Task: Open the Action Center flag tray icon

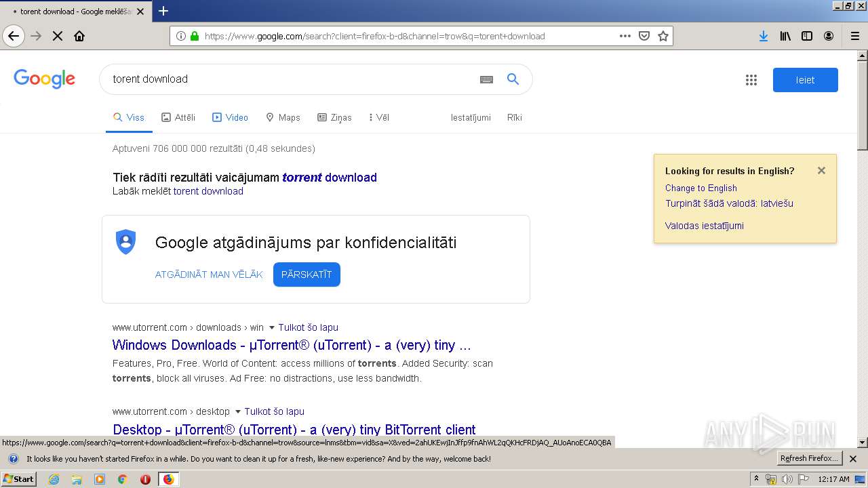Action: pyautogui.click(x=804, y=479)
